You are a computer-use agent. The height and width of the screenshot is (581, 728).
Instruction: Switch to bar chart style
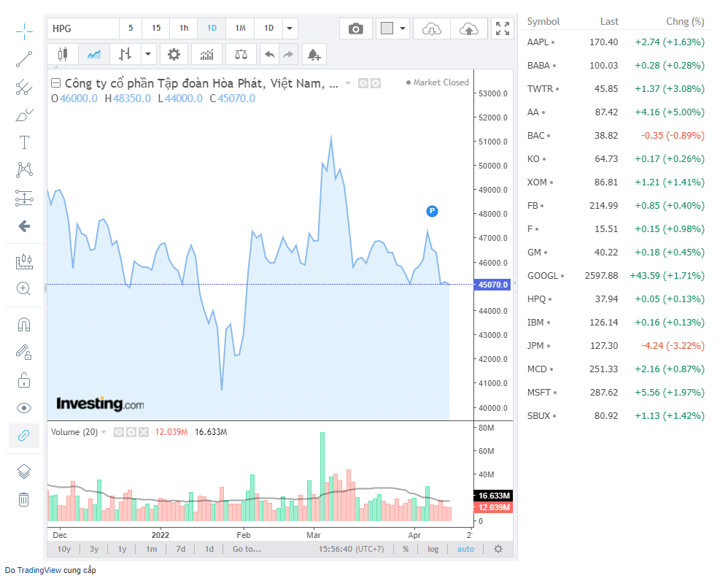coord(125,54)
